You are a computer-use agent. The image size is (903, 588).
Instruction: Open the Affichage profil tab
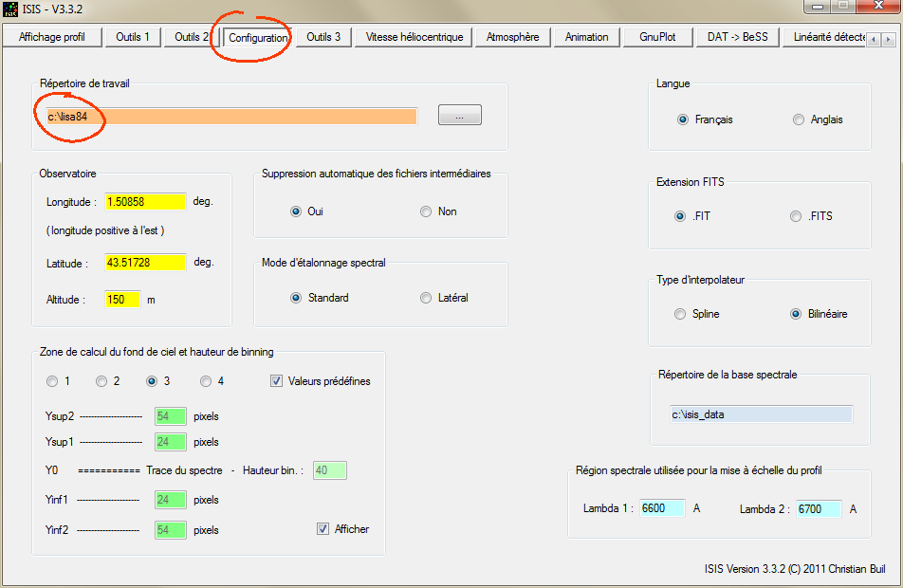click(52, 37)
